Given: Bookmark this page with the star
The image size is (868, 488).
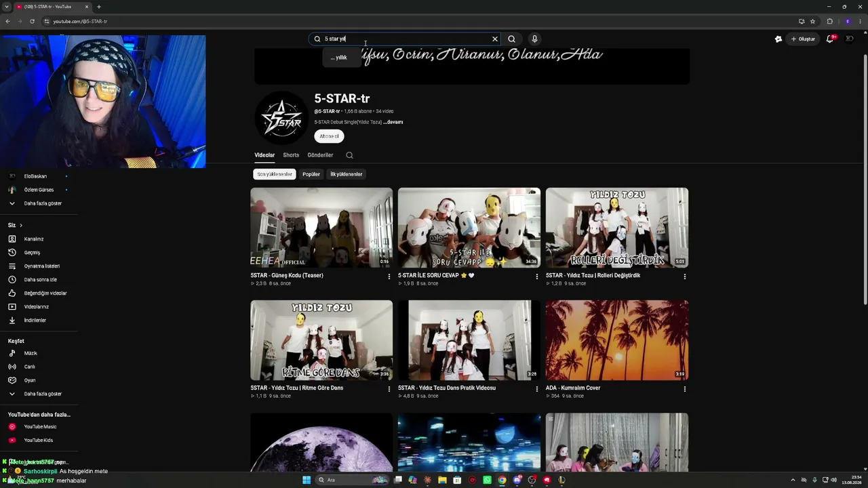Looking at the screenshot, I should coord(812,21).
